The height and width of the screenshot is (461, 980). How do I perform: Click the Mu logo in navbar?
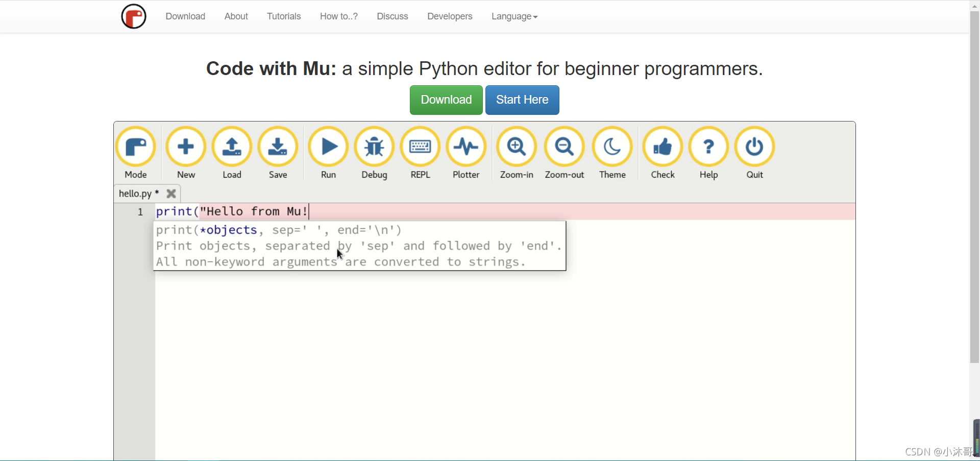tap(134, 16)
